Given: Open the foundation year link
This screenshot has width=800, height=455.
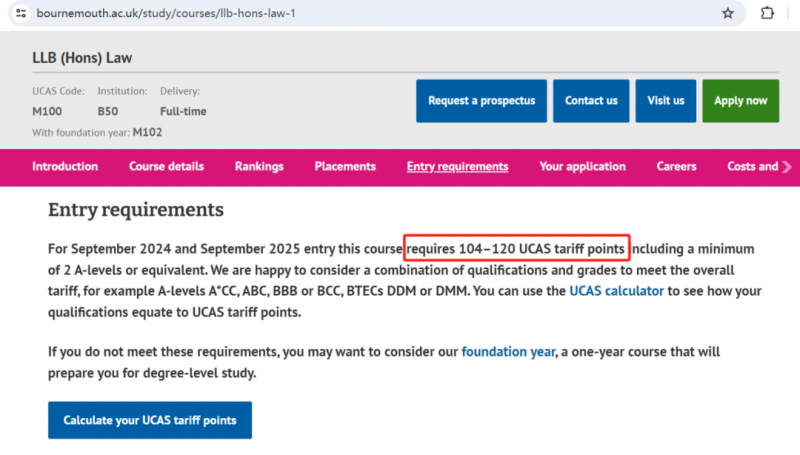Looking at the screenshot, I should pos(508,352).
